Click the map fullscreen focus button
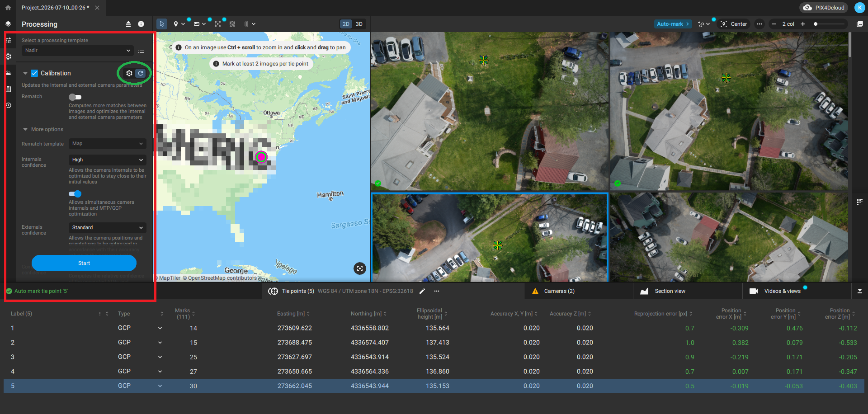868x414 pixels. 360,268
